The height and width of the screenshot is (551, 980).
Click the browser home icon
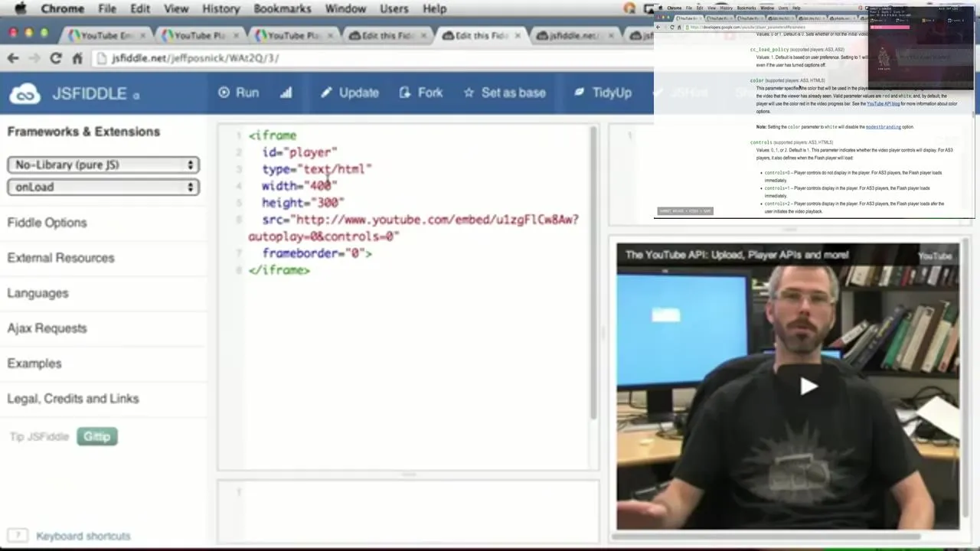tap(77, 58)
